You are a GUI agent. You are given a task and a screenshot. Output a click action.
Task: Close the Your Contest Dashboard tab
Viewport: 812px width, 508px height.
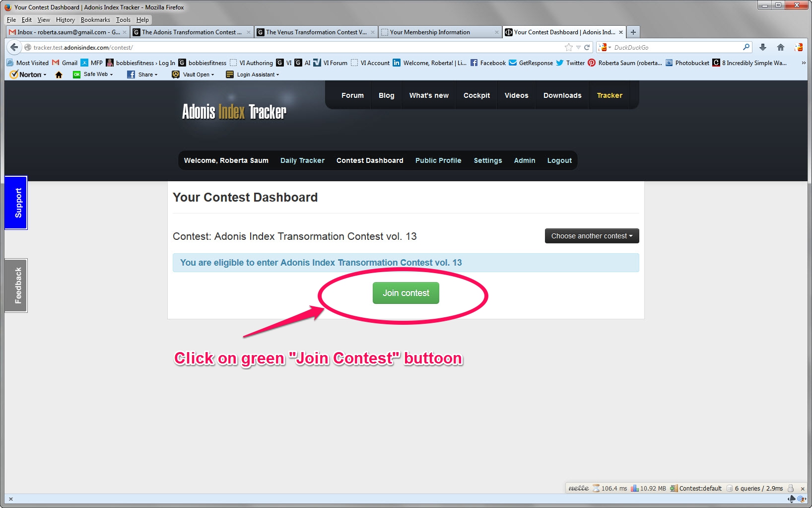point(621,32)
